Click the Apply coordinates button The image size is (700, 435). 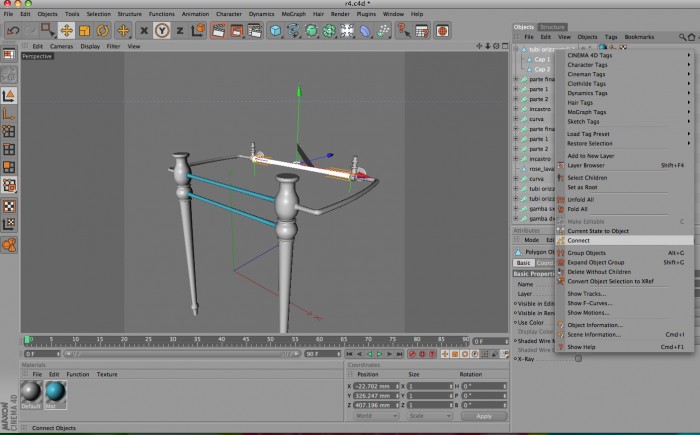point(484,416)
